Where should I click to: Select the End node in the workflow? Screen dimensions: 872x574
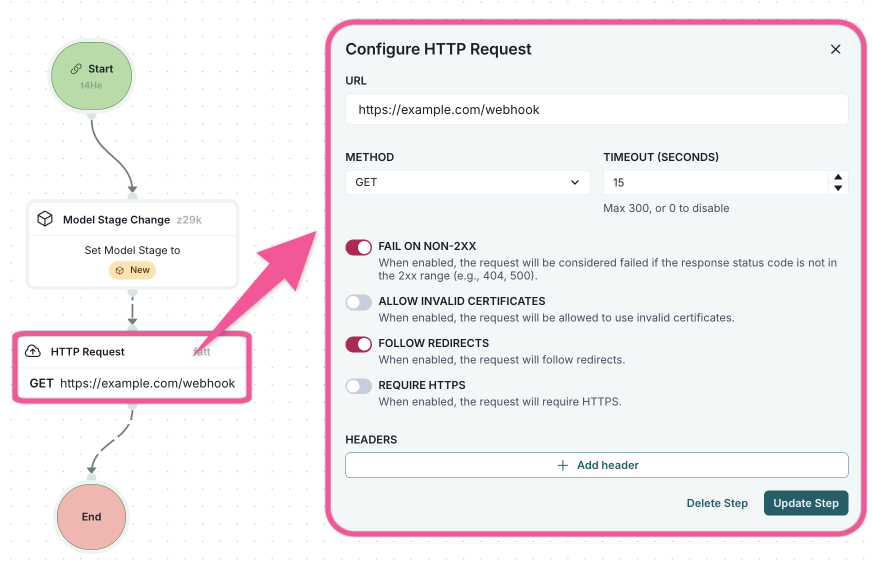(x=91, y=517)
